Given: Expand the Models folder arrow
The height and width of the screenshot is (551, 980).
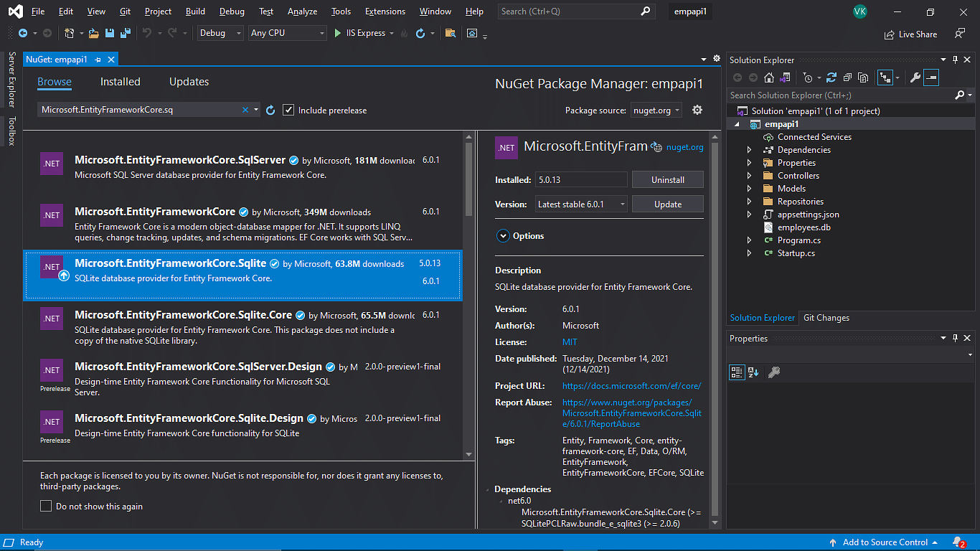Looking at the screenshot, I should click(x=749, y=189).
